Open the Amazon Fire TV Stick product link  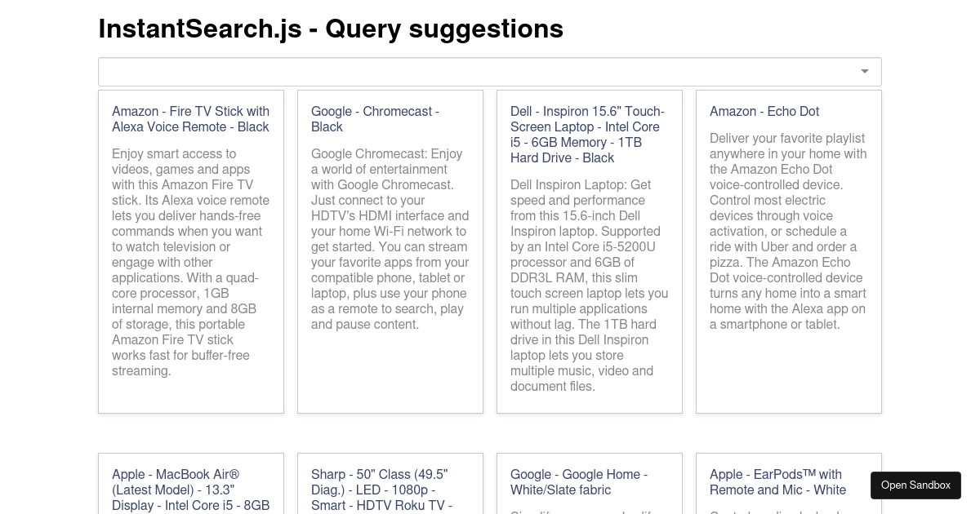190,119
